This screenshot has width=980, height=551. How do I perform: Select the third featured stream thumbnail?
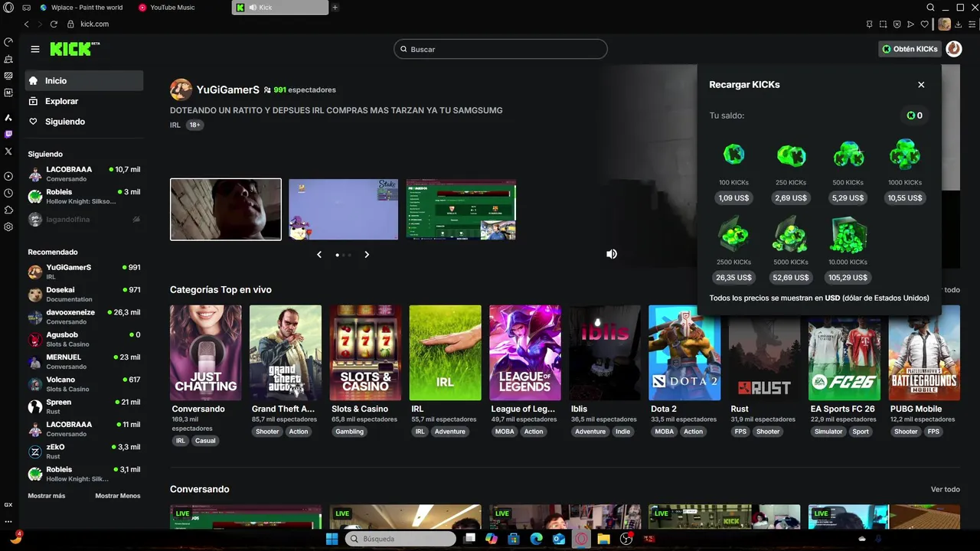pos(461,209)
